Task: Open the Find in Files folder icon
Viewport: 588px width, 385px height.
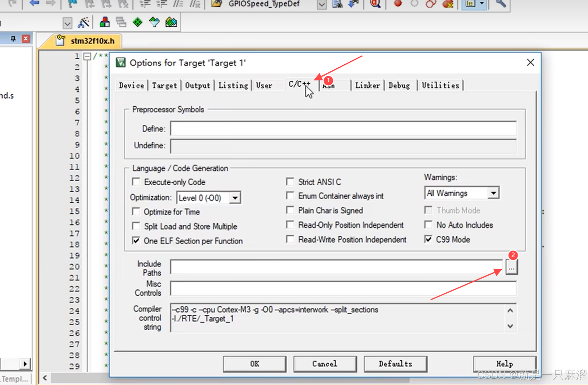Action: pyautogui.click(x=216, y=3)
